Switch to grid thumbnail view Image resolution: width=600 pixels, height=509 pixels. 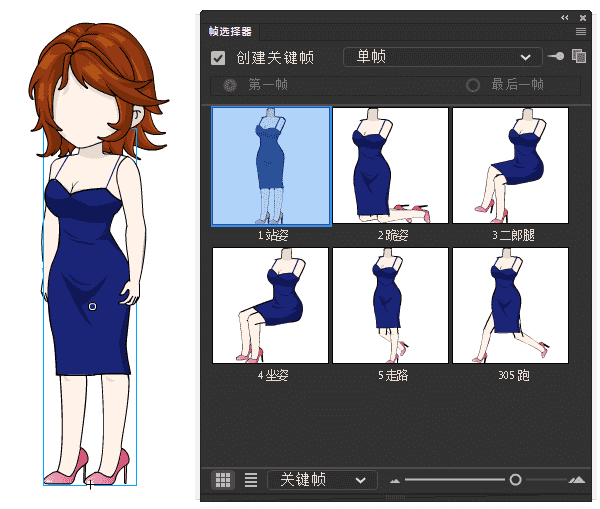(x=224, y=480)
